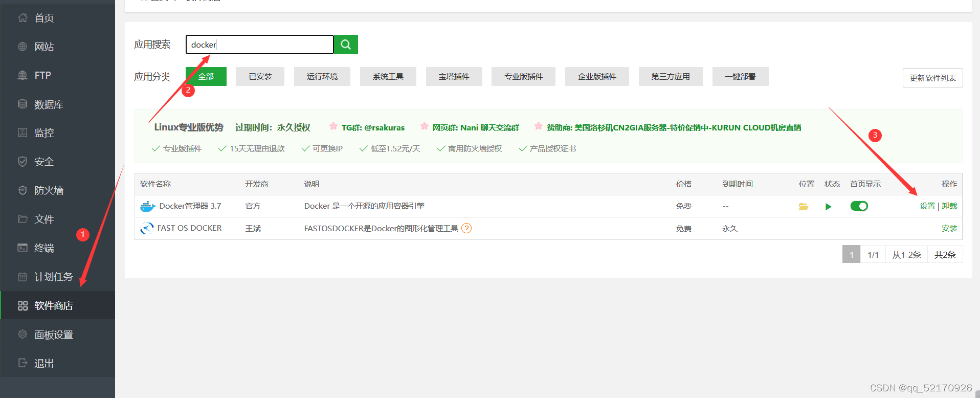Click the Docker manager running status play icon

[x=829, y=207]
